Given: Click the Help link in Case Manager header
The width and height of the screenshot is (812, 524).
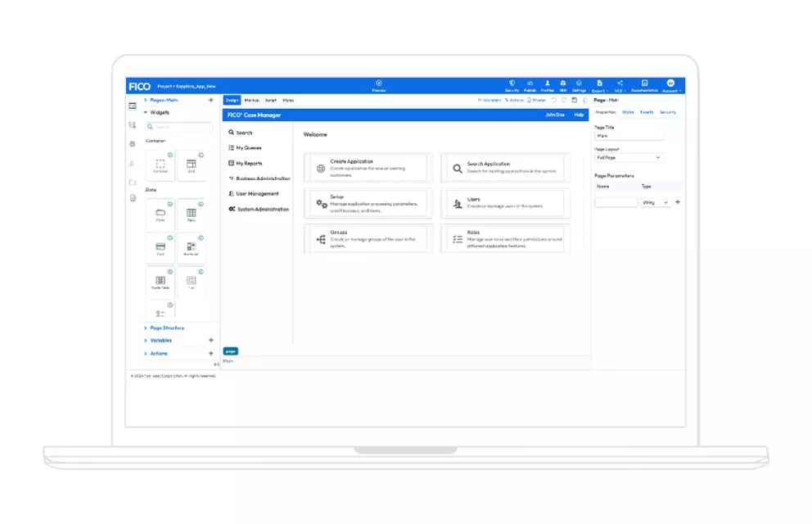Looking at the screenshot, I should (x=578, y=115).
